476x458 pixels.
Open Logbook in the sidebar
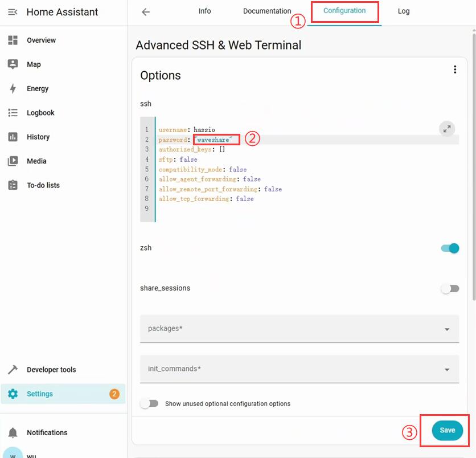(x=40, y=113)
